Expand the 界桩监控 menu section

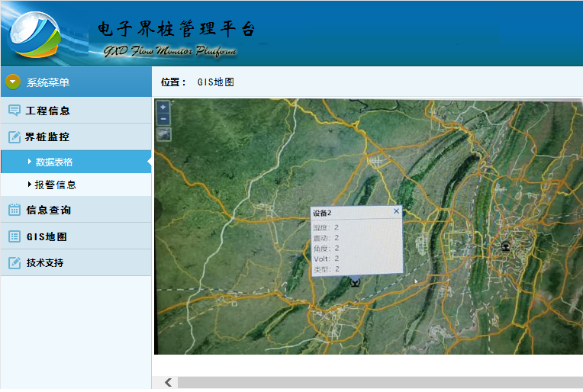[47, 137]
